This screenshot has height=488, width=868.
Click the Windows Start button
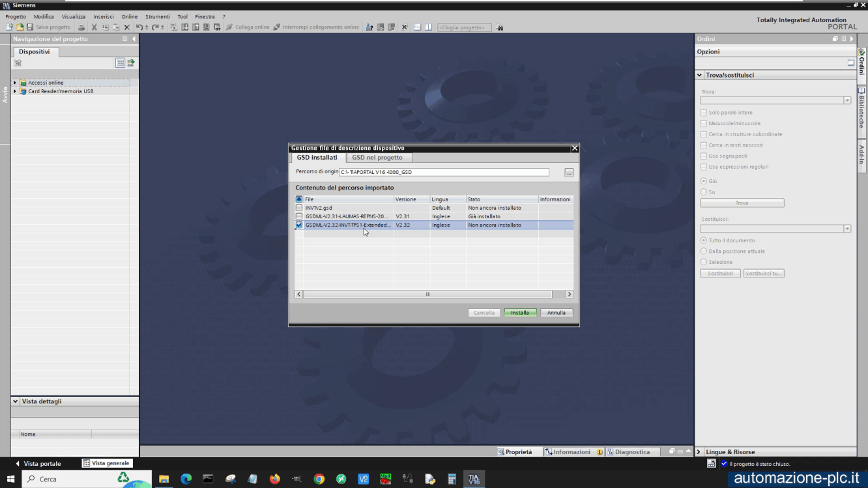(9, 479)
